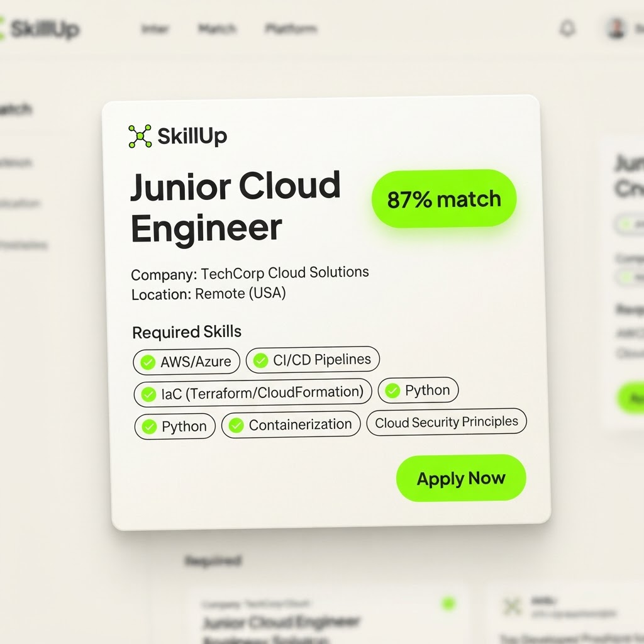Open the Junior Cloud Engineer job title
Viewport: 644px width, 644px height.
coord(235,208)
